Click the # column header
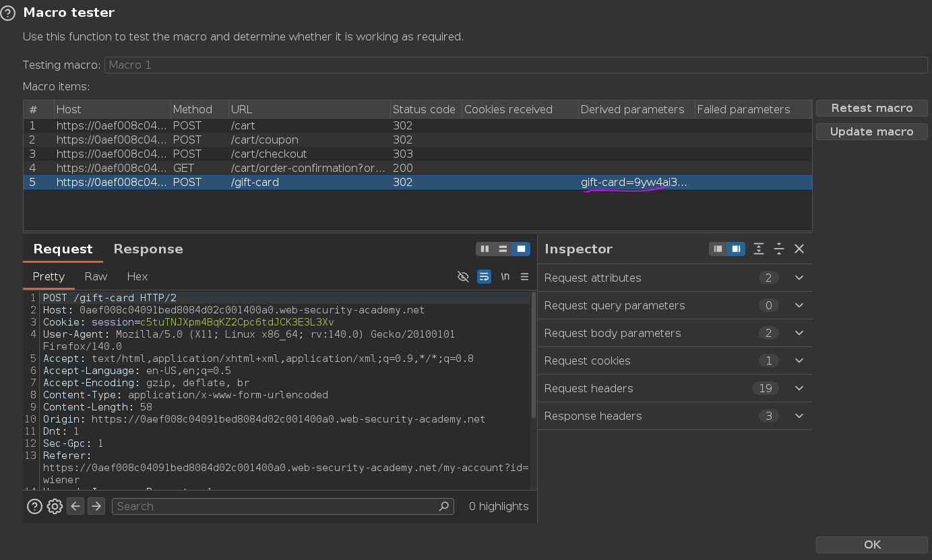Image resolution: width=932 pixels, height=560 pixels. click(38, 109)
